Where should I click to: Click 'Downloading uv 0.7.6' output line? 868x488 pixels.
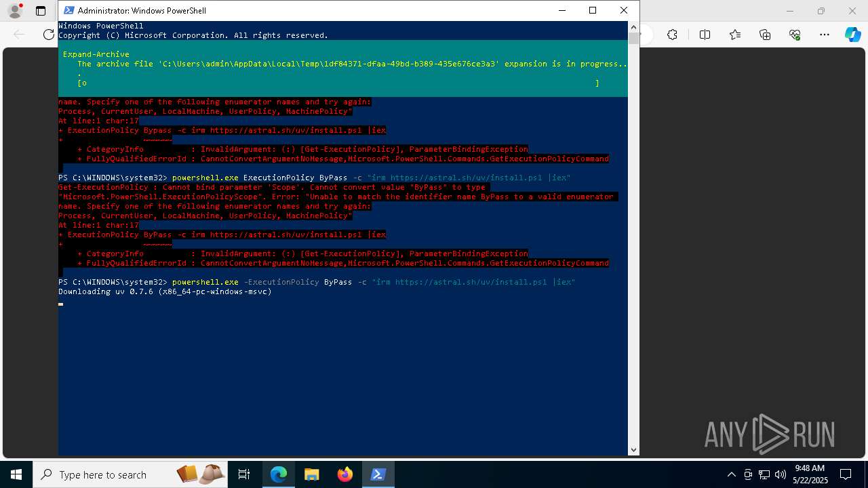pyautogui.click(x=165, y=291)
